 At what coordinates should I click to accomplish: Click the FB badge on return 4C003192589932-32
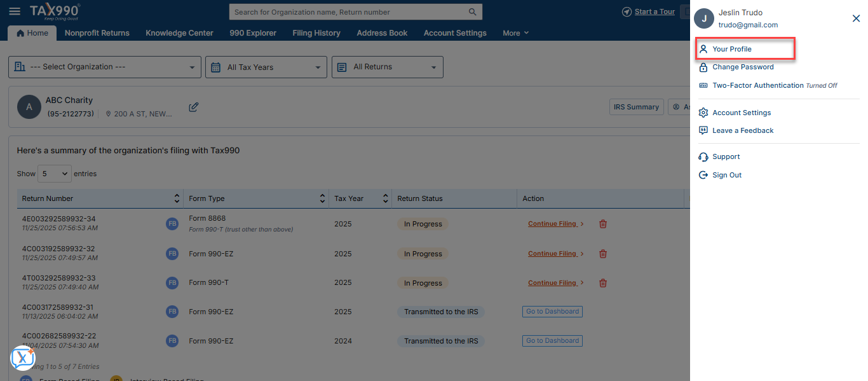(x=172, y=253)
